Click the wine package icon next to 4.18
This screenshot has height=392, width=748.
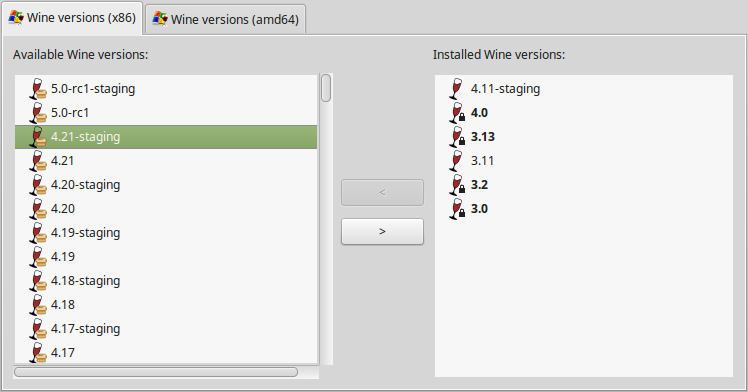[x=38, y=305]
